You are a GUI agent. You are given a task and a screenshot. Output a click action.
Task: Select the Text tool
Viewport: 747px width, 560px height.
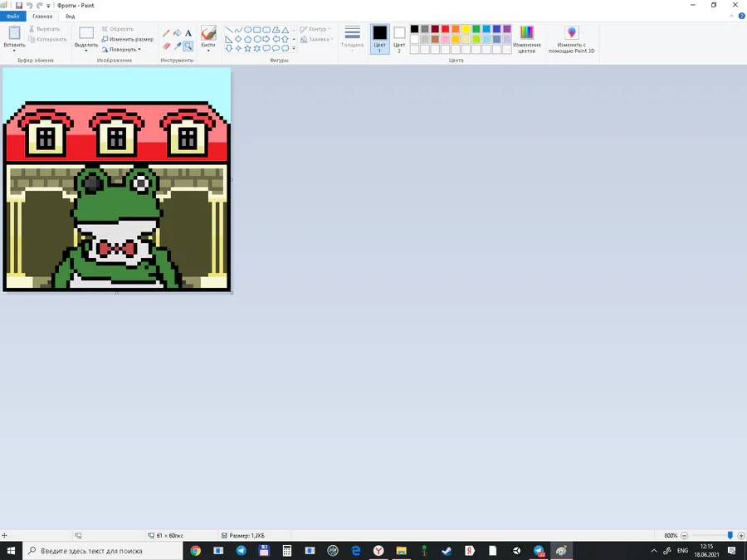tap(188, 33)
